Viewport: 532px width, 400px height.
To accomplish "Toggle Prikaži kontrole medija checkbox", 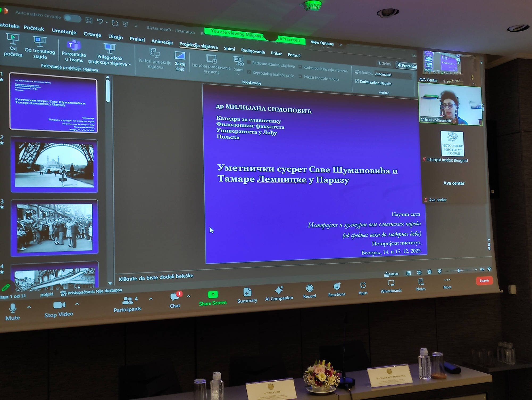I will [300, 76].
